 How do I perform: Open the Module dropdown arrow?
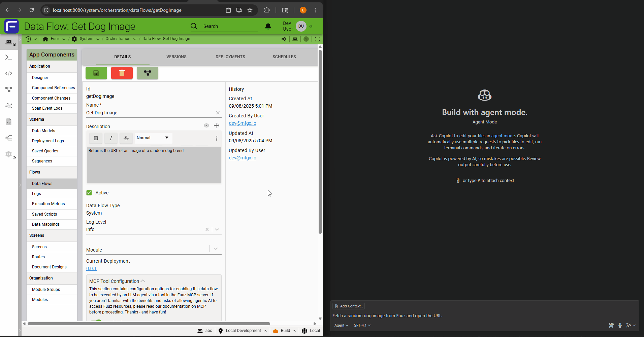click(x=216, y=249)
